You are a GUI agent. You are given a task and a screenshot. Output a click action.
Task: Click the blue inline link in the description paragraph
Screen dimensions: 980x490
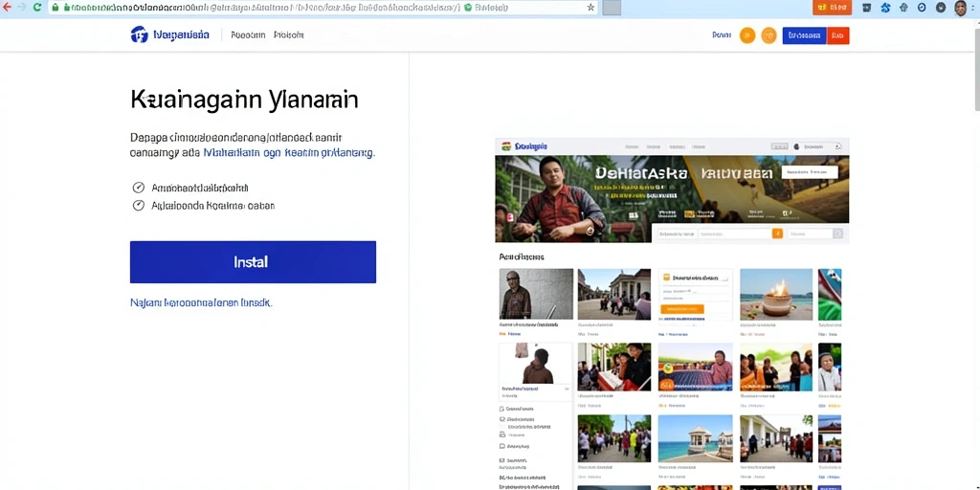[x=289, y=152]
